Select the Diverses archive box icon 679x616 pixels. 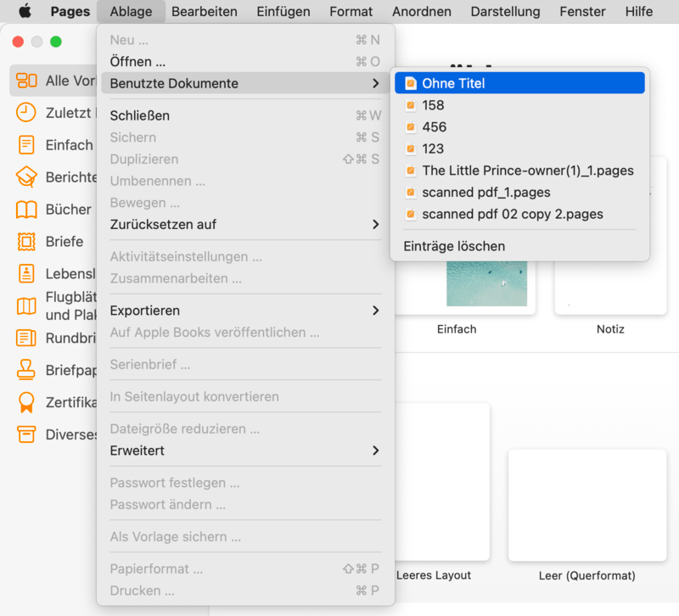[x=27, y=434]
